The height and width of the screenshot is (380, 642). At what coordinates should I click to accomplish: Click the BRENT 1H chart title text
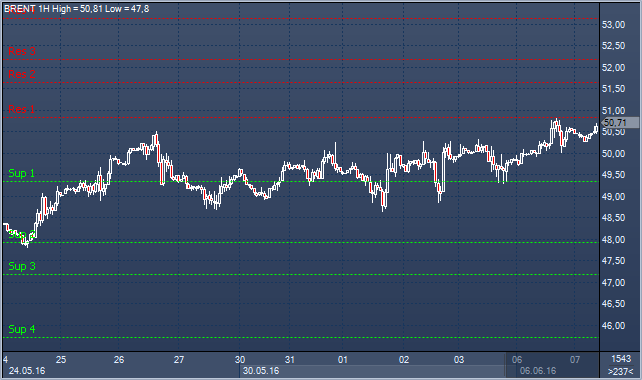pyautogui.click(x=77, y=9)
